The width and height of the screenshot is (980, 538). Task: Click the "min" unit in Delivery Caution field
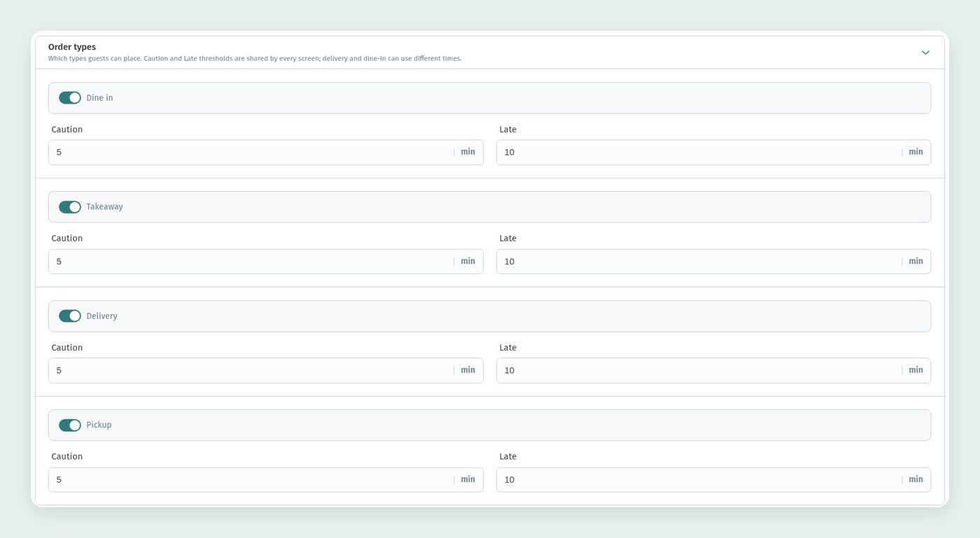tap(468, 370)
